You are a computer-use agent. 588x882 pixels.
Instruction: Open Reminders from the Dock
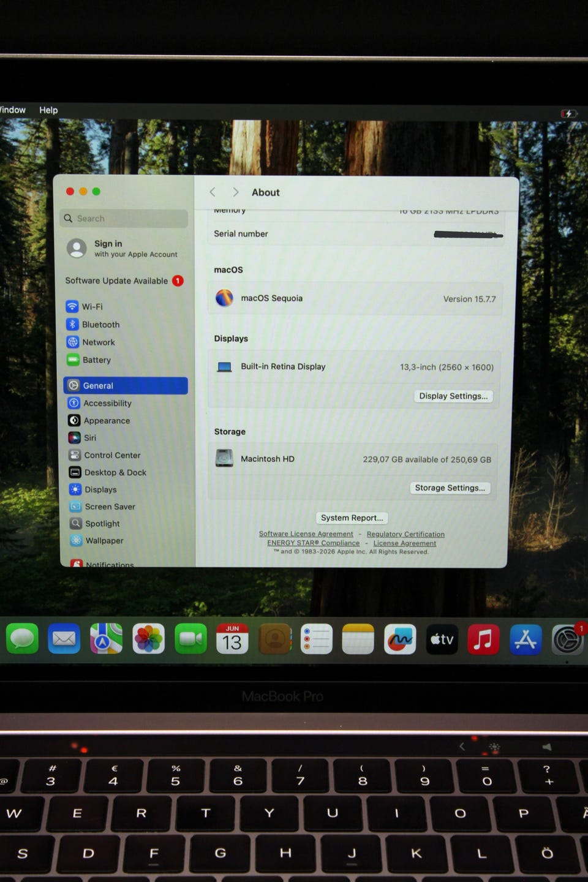coord(317,639)
